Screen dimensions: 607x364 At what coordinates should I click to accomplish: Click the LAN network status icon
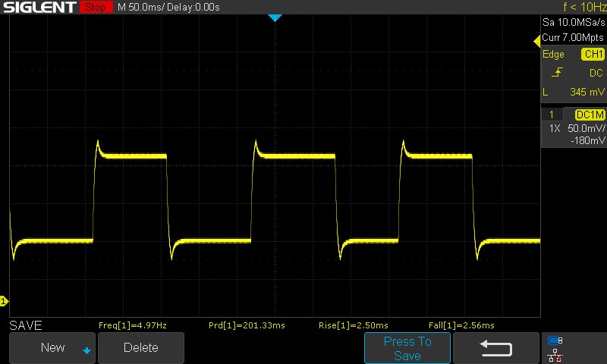coord(555,356)
